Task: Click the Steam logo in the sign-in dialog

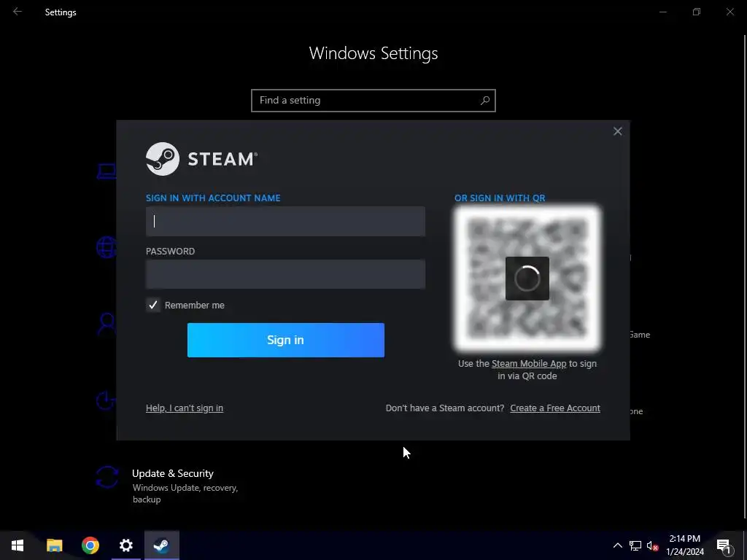Action: pos(201,159)
